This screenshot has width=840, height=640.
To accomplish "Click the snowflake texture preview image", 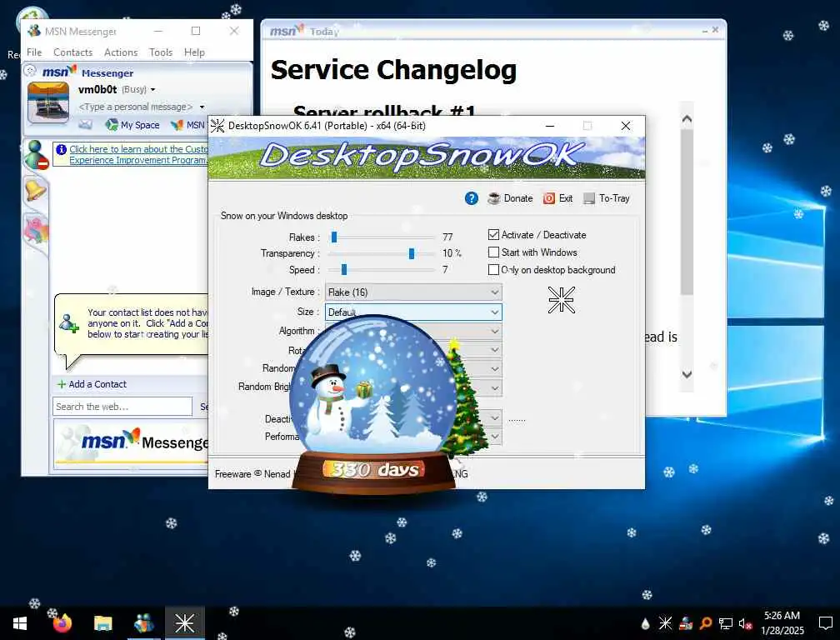I will pyautogui.click(x=562, y=299).
